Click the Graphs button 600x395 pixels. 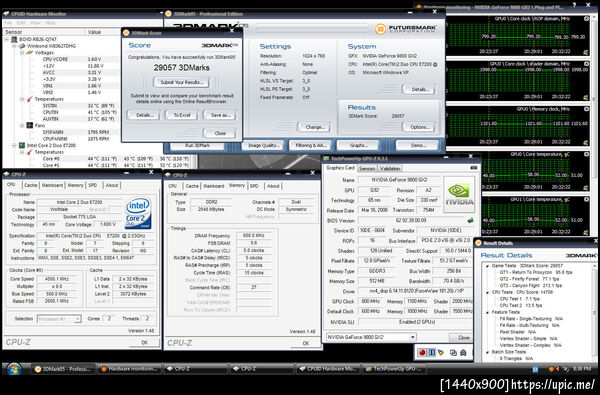(358, 145)
